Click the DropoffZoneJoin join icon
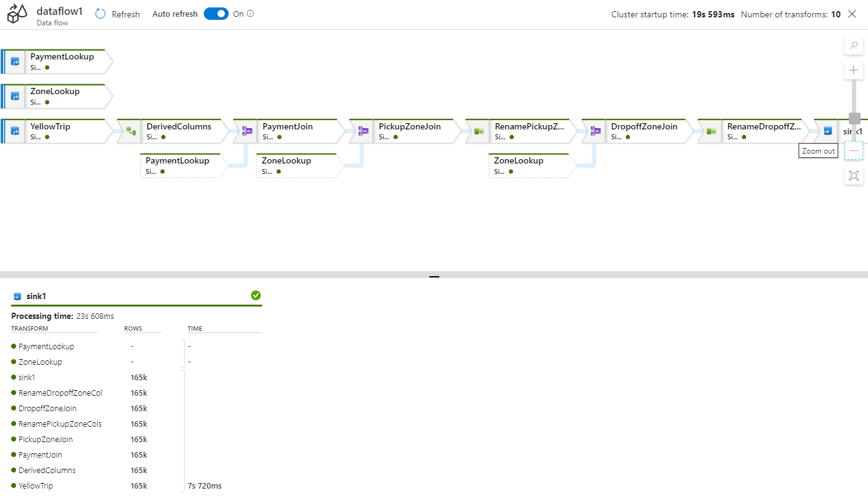Viewport: 868px width, 496px height. coord(595,131)
